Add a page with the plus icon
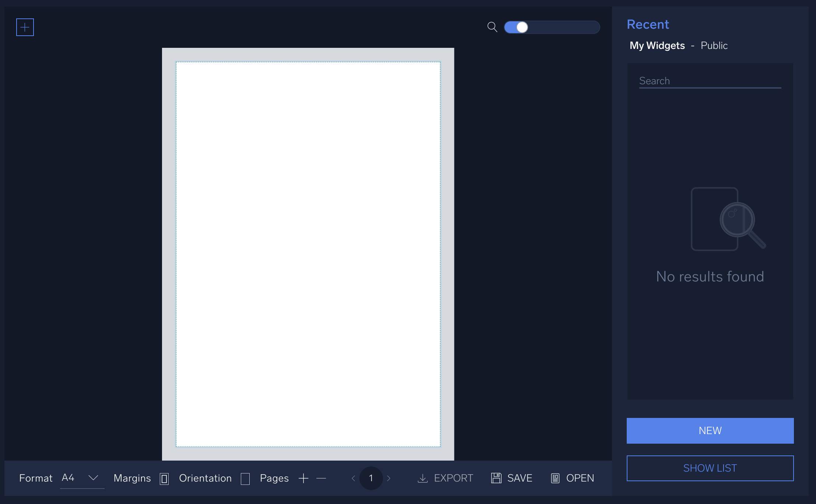This screenshot has height=504, width=816. pyautogui.click(x=303, y=478)
